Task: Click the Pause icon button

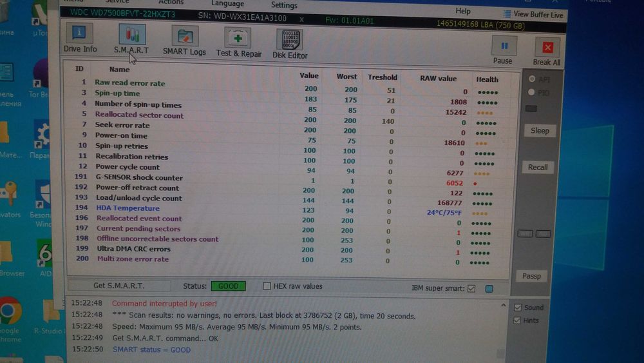Action: point(504,46)
